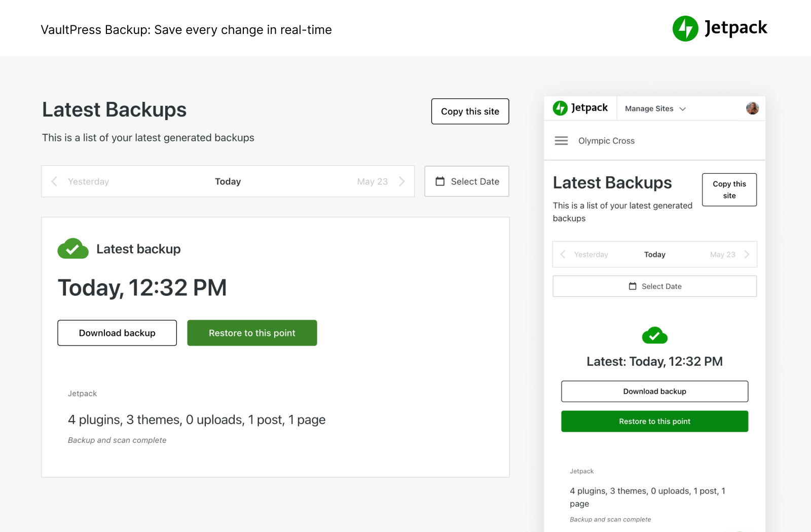Open the user profile avatar
Viewport: 811px width, 532px height.
(x=752, y=108)
